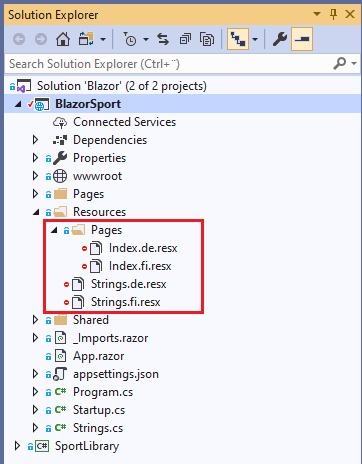The width and height of the screenshot is (362, 464).
Task: Expand the SportLibrary project
Action: [17, 446]
